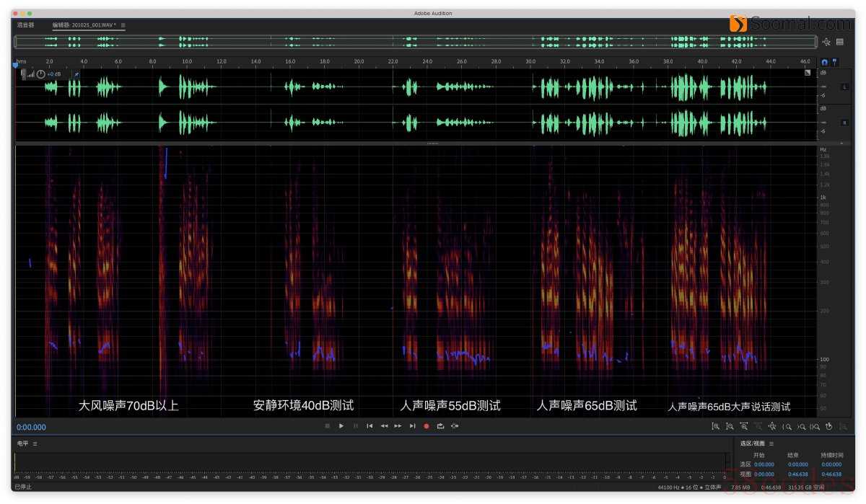This screenshot has height=504, width=866.
Task: Toggle the right channel R button
Action: click(844, 123)
